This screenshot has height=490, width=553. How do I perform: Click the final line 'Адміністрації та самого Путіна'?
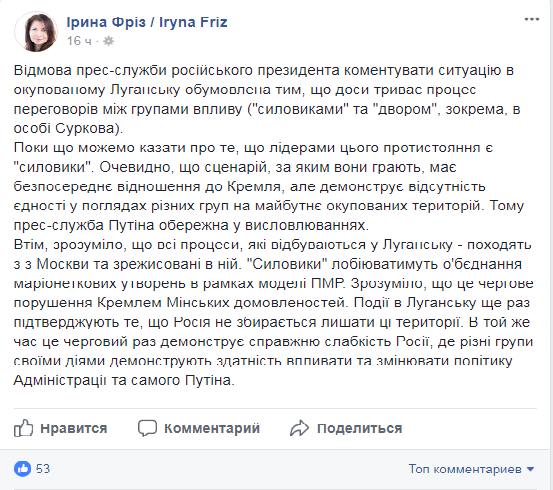click(124, 380)
